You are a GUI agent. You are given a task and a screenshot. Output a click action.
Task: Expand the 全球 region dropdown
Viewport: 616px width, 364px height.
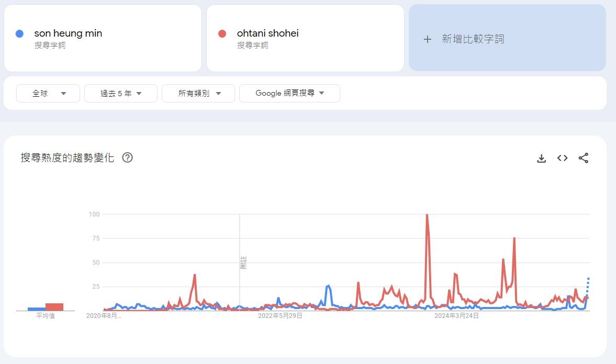[48, 94]
